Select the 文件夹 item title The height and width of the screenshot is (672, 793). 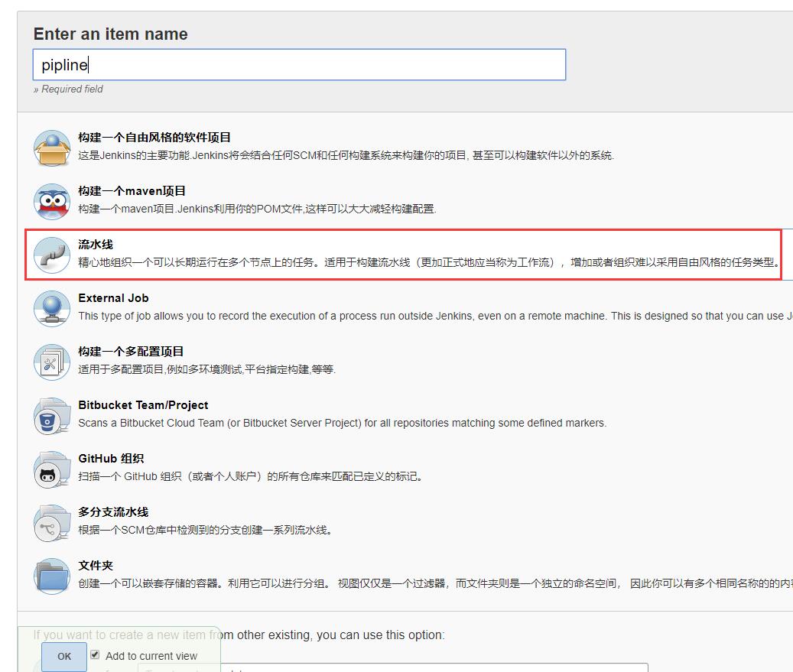[96, 566]
